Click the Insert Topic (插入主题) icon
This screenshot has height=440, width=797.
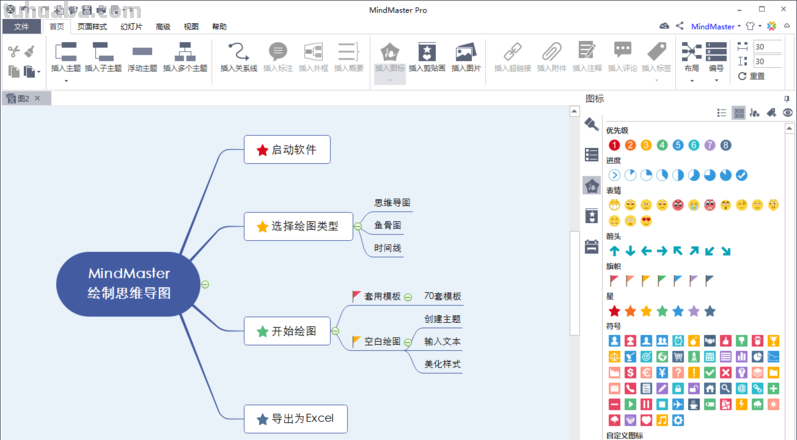click(x=66, y=52)
